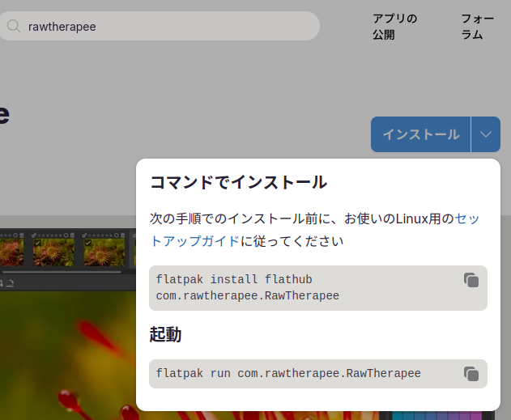
Task: Open the second flower thumbnail in screenshot
Action: pyautogui.click(x=53, y=252)
